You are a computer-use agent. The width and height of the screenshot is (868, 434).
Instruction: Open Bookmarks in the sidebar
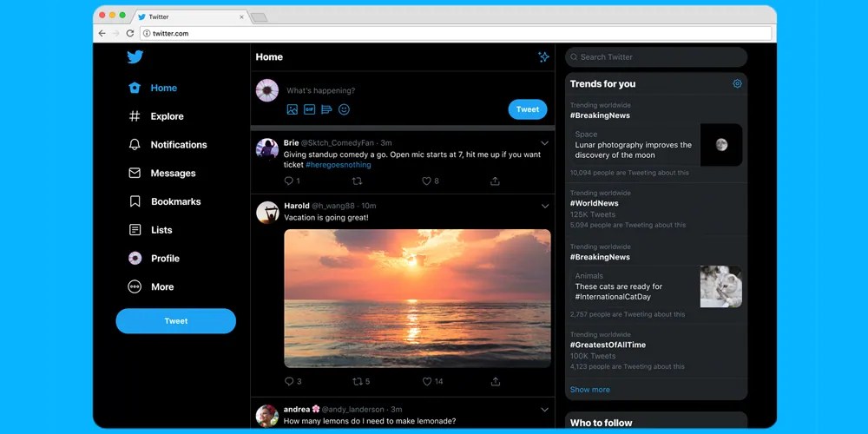[164, 201]
